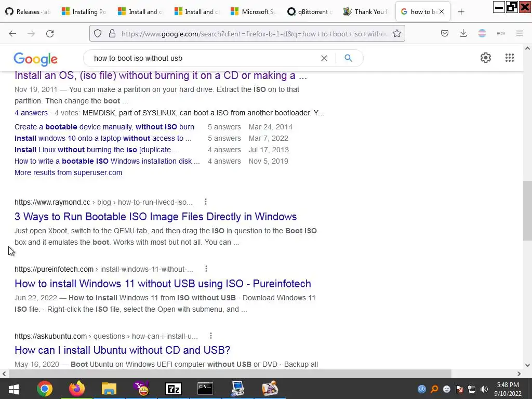Close the 'how to bo' tab
The width and height of the screenshot is (532, 399).
click(x=442, y=11)
